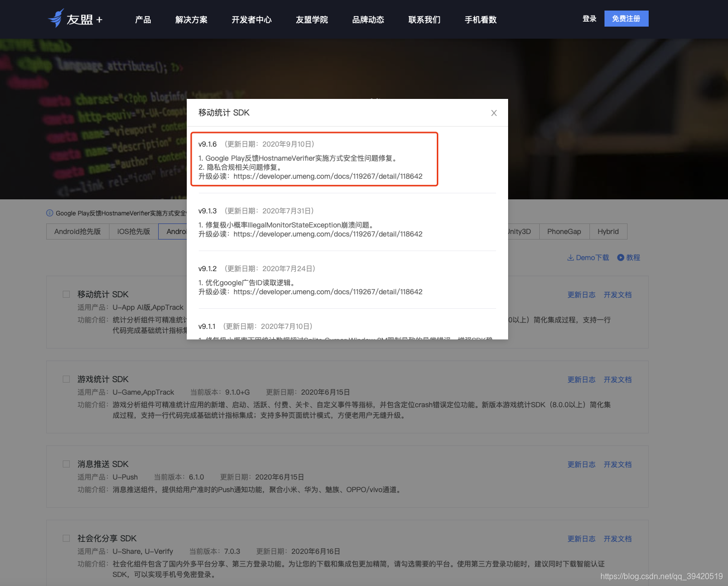Open 更新日志 for 移动统计 SDK

[581, 295]
